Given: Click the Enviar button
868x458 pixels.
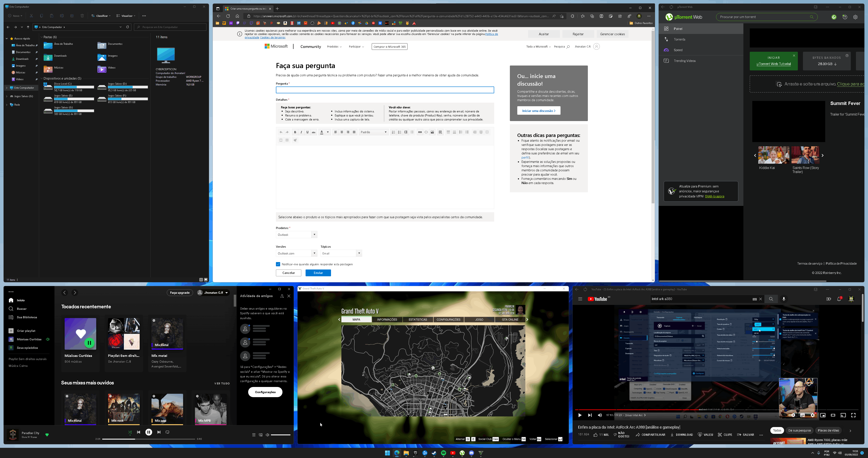Looking at the screenshot, I should coord(318,273).
